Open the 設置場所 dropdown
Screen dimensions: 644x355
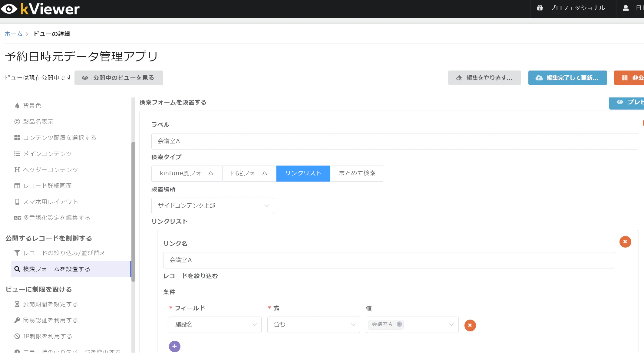pos(212,206)
